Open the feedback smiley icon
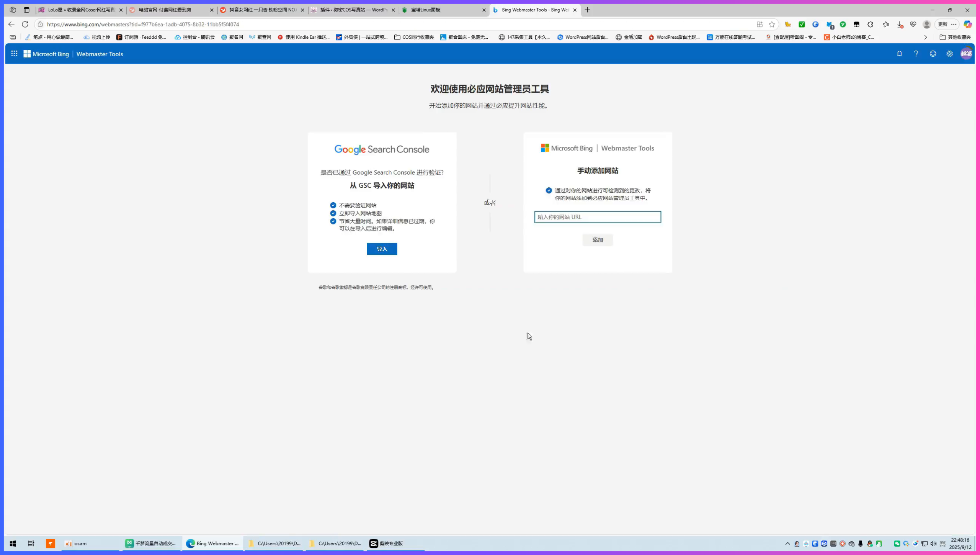This screenshot has width=980, height=555. coord(933,54)
